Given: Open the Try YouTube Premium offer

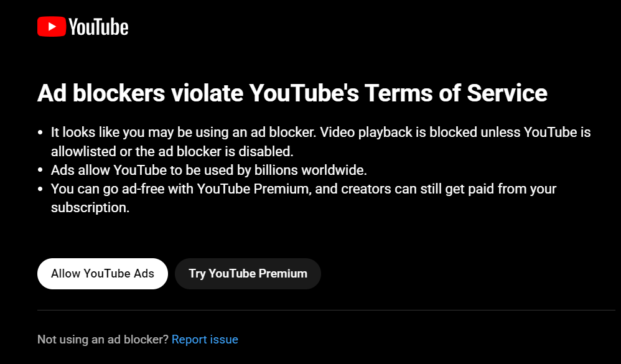Looking at the screenshot, I should (248, 274).
